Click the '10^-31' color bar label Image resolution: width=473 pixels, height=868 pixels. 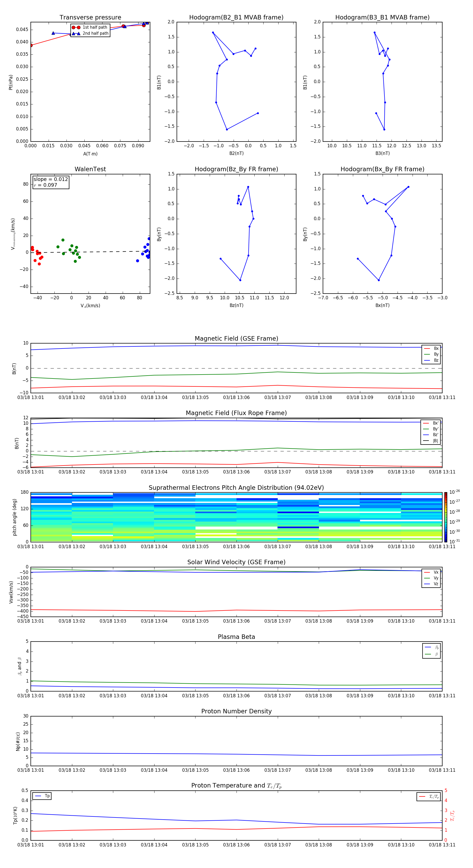click(x=454, y=542)
